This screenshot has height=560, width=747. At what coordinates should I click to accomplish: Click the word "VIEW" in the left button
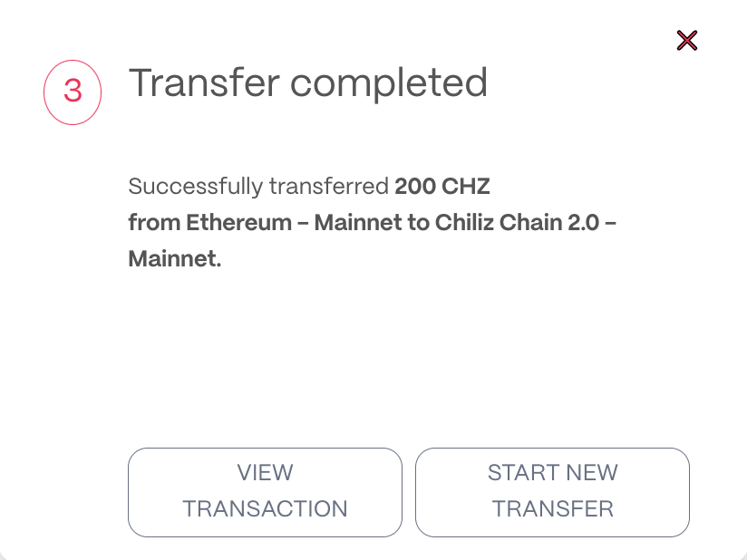(x=265, y=473)
